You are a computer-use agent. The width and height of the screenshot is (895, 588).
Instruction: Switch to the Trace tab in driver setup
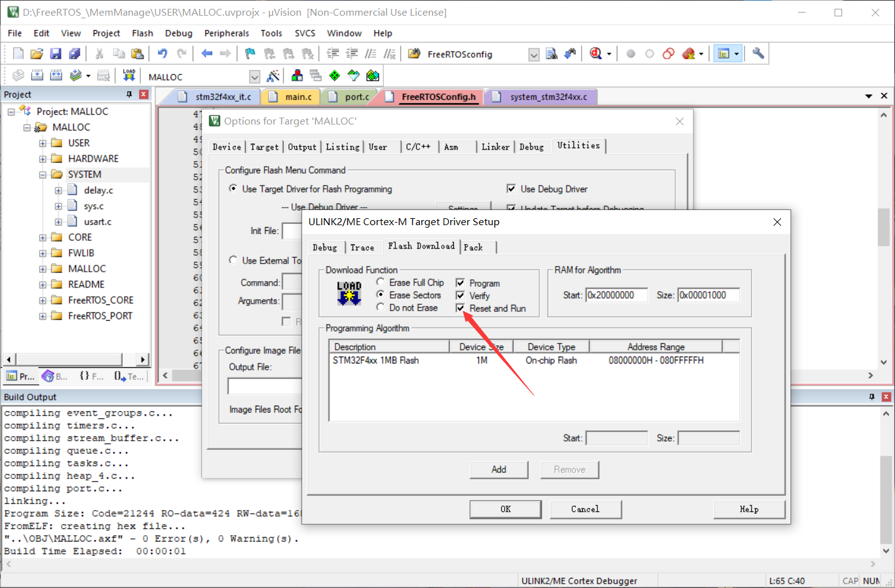point(364,247)
